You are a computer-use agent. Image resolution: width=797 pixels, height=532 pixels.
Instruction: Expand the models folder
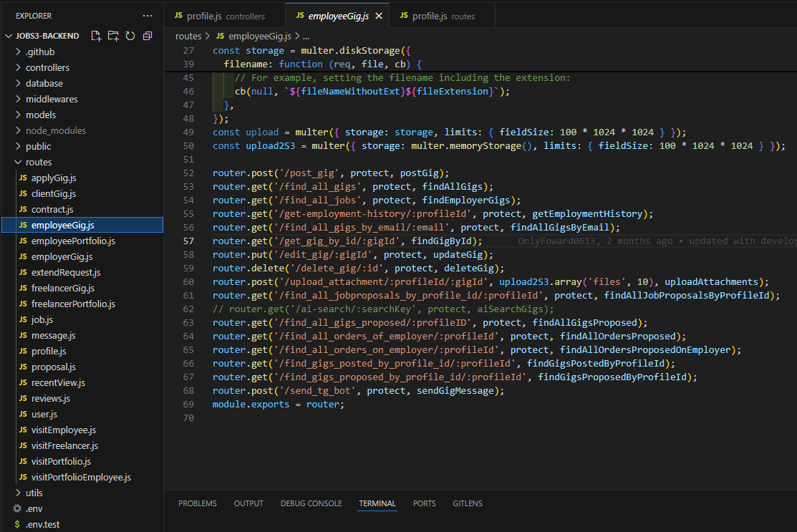19,115
